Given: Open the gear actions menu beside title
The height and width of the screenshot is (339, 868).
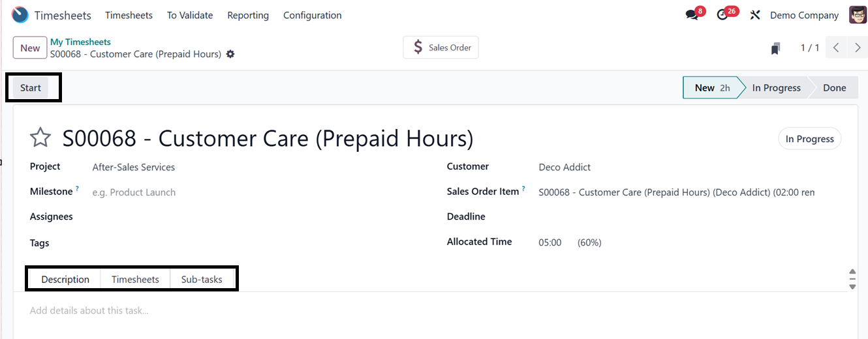Looking at the screenshot, I should point(230,54).
